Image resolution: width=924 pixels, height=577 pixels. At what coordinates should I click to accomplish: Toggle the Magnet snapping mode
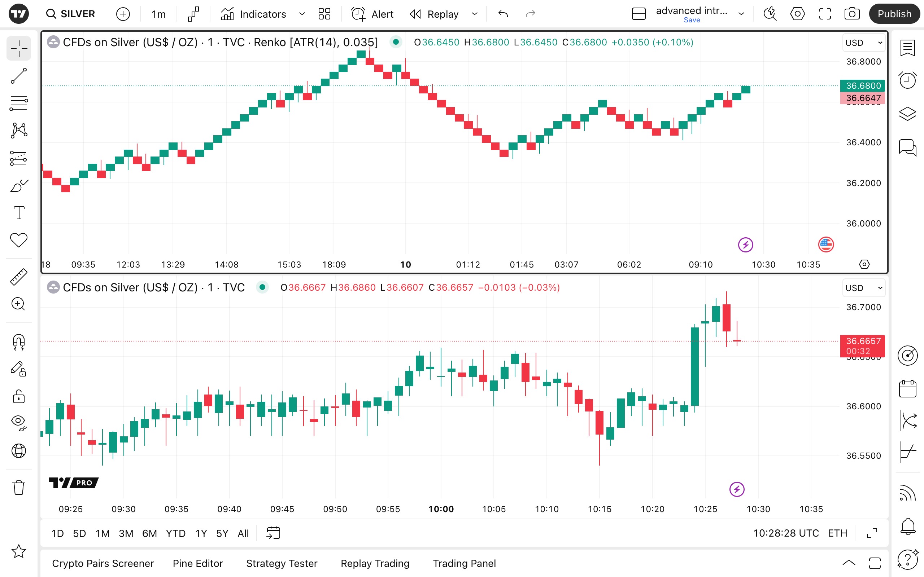[18, 342]
